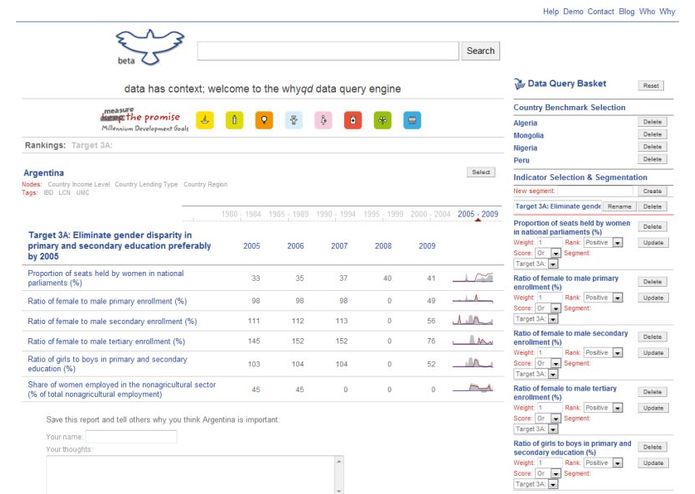
Task: Choose the light blue child goal icon
Action: [x=293, y=120]
